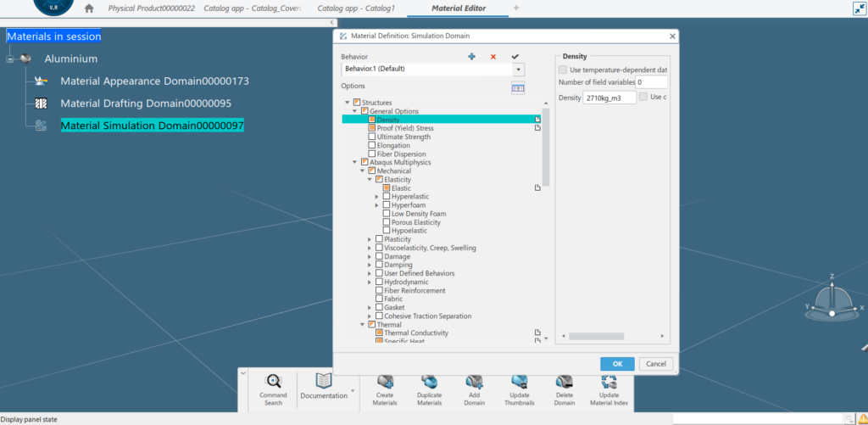This screenshot has height=425, width=868.
Task: Click the Create Materials tool icon
Action: pos(384,383)
